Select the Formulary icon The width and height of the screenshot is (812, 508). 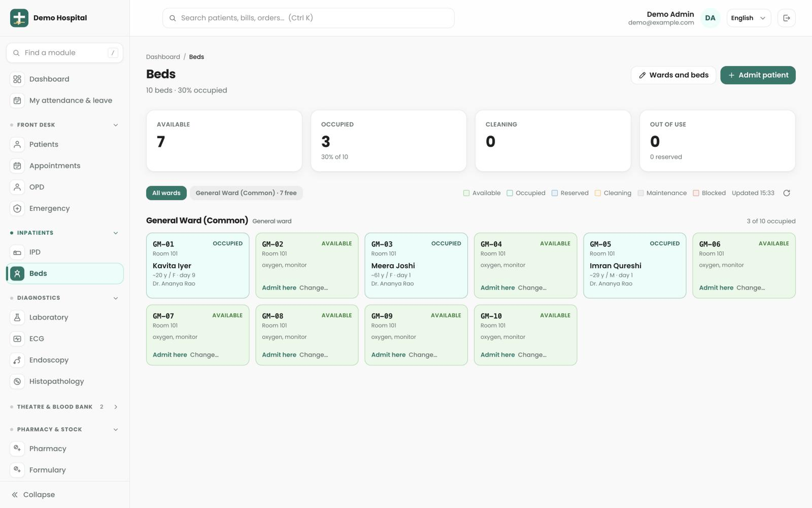point(17,470)
